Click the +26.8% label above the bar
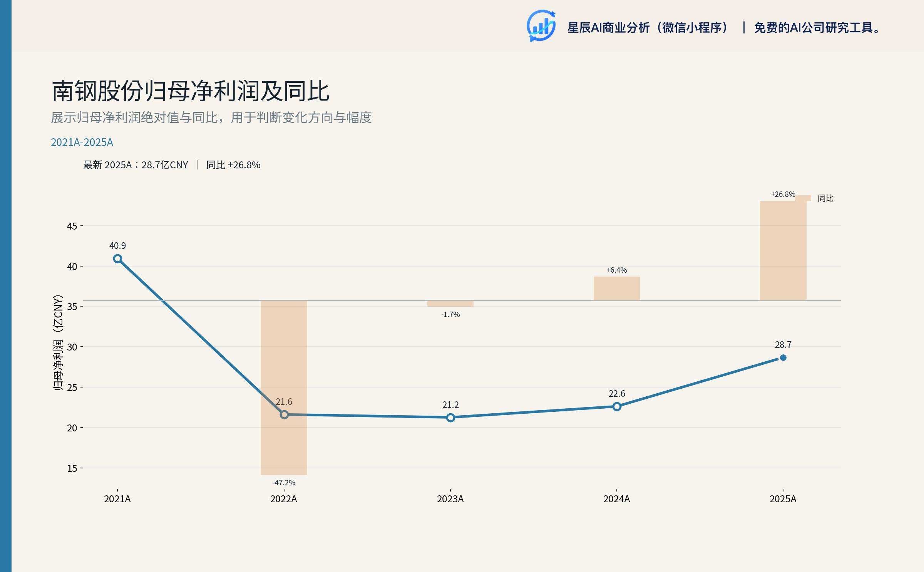The height and width of the screenshot is (572, 924). 783,194
